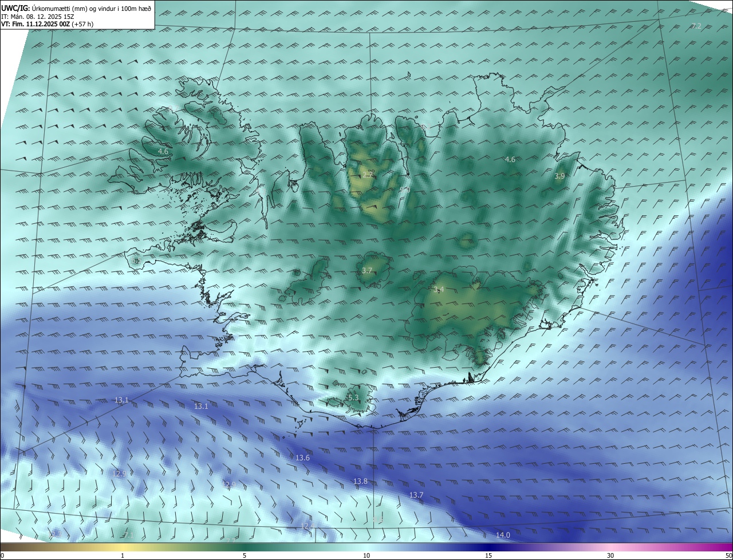Pick the dark navy segment of the color bar
The width and height of the screenshot is (733, 560).
pos(488,547)
